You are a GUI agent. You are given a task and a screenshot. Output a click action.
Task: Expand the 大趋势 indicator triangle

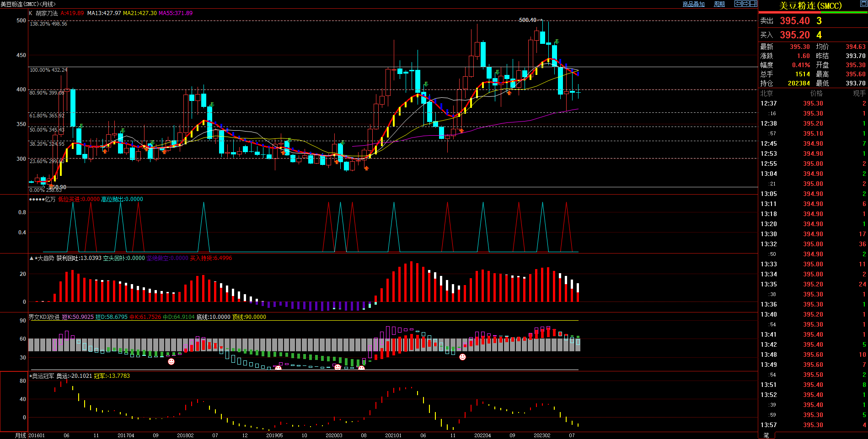tap(32, 258)
